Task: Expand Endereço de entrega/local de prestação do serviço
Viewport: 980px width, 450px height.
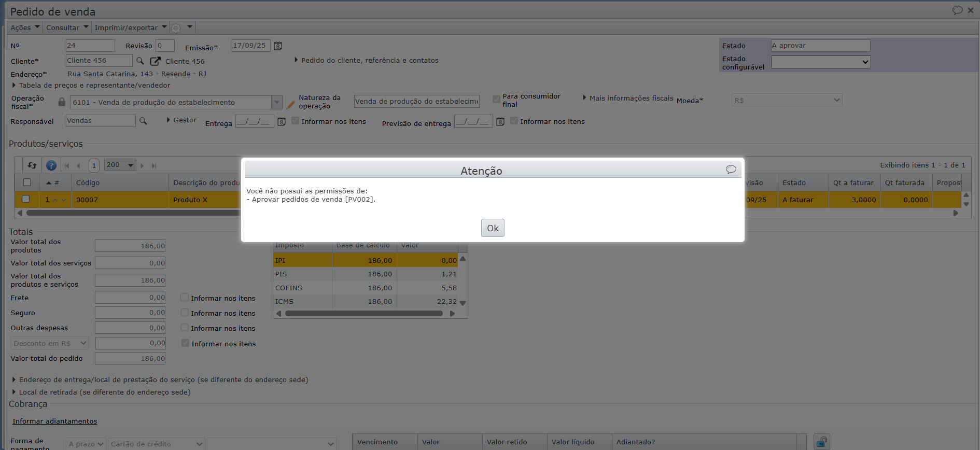Action: pos(160,379)
